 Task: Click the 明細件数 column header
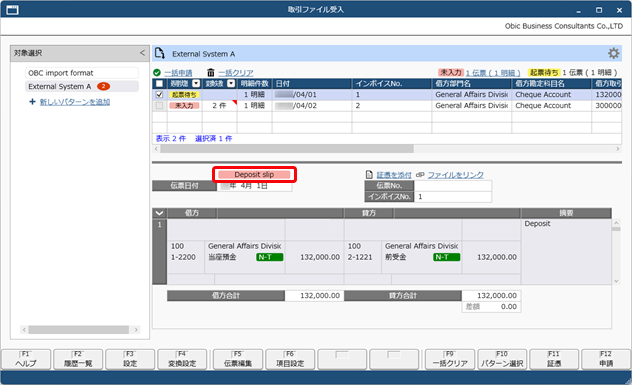click(254, 83)
